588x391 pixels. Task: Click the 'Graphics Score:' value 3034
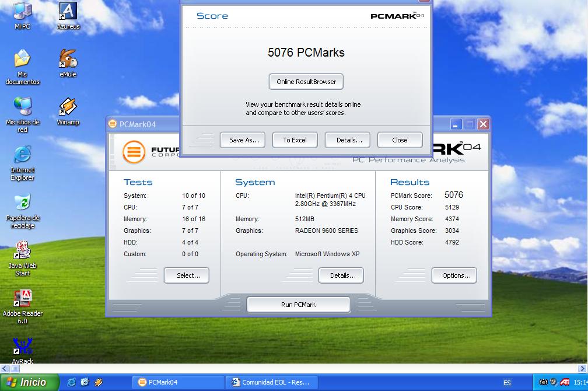(x=452, y=231)
